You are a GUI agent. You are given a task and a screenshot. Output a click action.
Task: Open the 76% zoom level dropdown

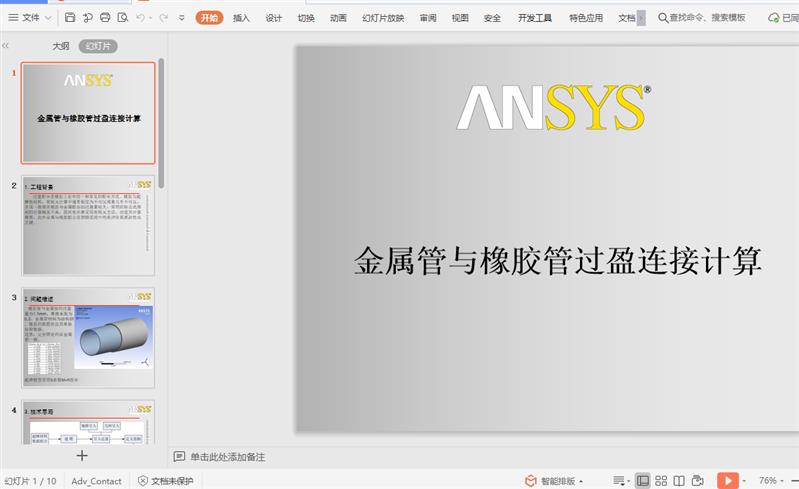pyautogui.click(x=770, y=480)
